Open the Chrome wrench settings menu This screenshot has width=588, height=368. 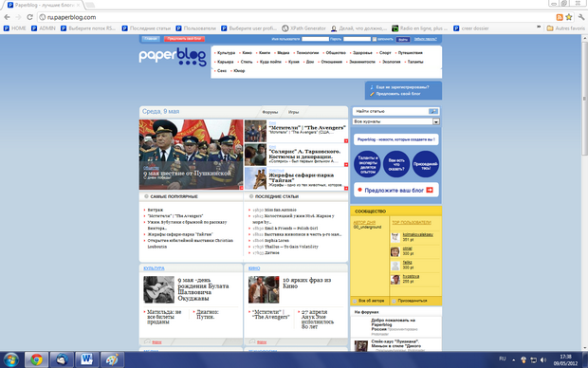[581, 17]
